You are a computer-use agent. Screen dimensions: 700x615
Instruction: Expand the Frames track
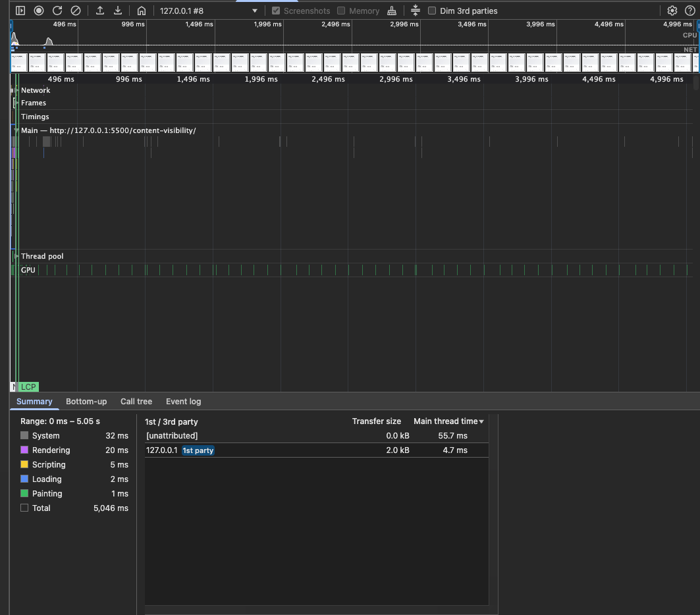point(16,103)
